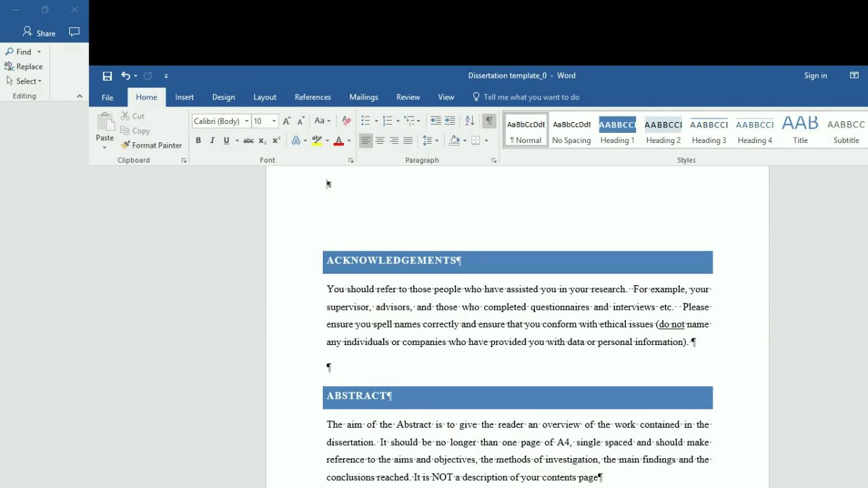Toggle subscript formatting

click(x=262, y=140)
